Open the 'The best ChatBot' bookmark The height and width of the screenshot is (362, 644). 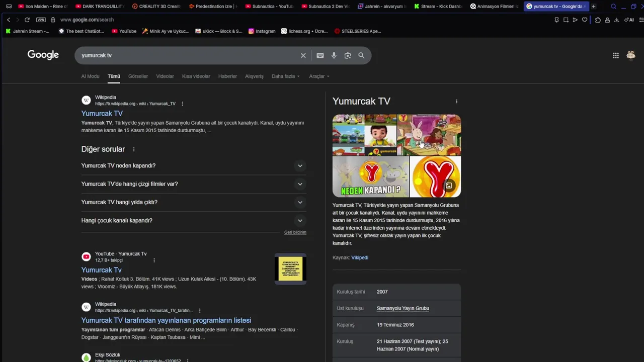(82, 31)
